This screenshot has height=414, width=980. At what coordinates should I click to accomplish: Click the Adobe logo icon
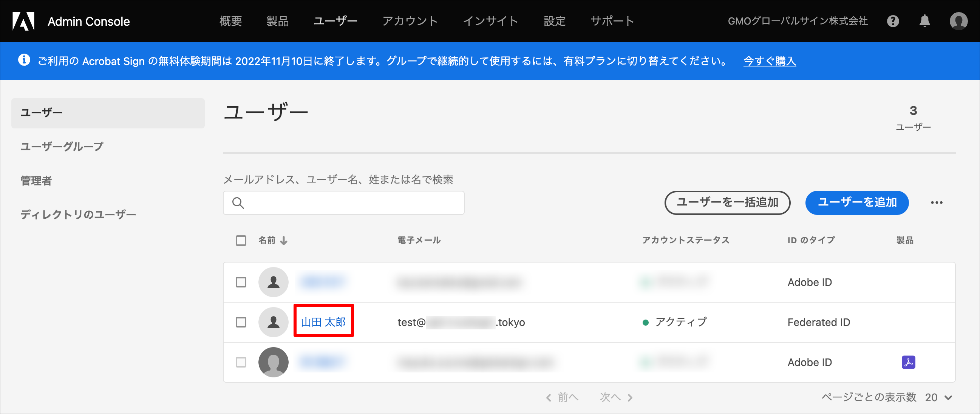point(23,21)
